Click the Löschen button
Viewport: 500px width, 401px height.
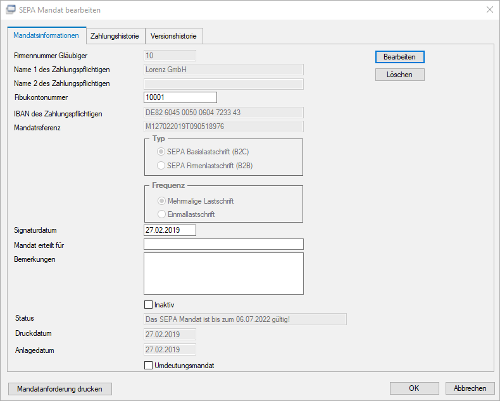tap(400, 74)
